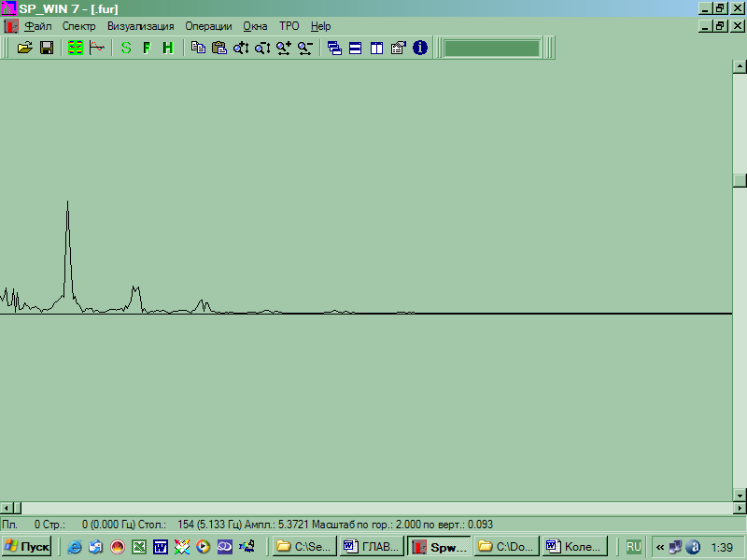Click status text 'по верт.: 0.093'
The image size is (747, 560).
(458, 525)
